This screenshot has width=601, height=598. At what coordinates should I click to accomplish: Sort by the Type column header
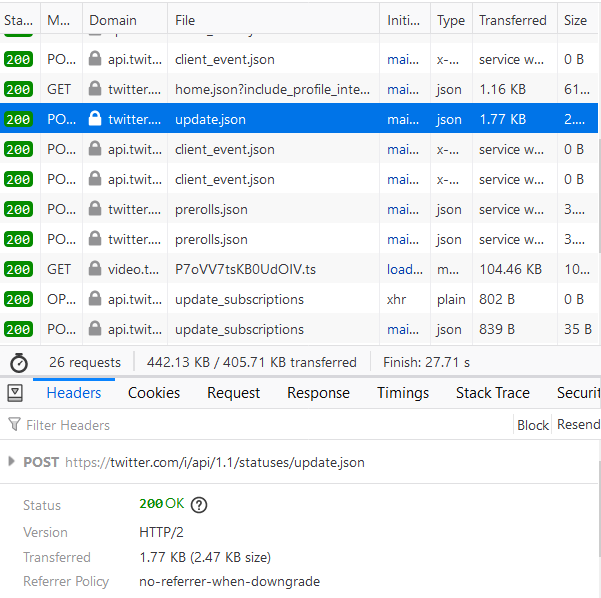[451, 20]
